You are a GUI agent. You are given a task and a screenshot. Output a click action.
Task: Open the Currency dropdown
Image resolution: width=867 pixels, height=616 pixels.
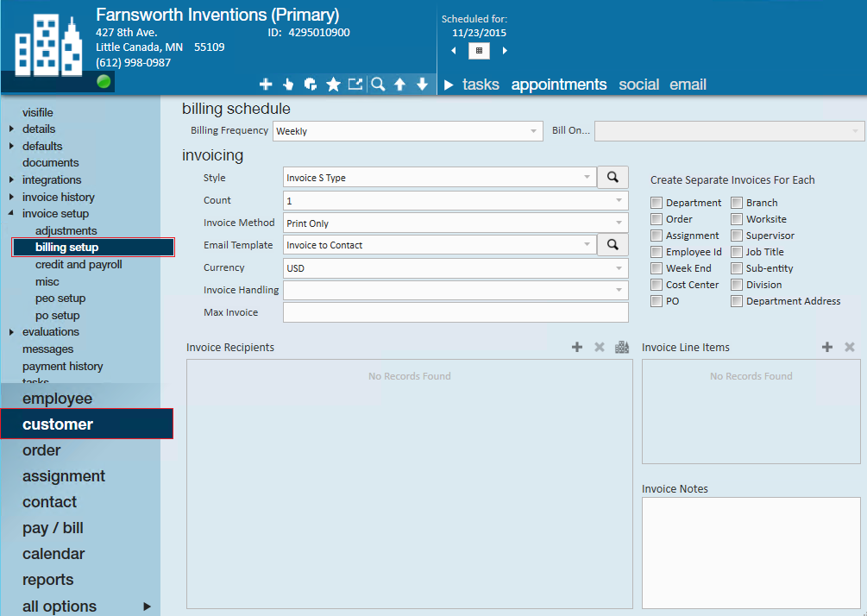tap(455, 268)
